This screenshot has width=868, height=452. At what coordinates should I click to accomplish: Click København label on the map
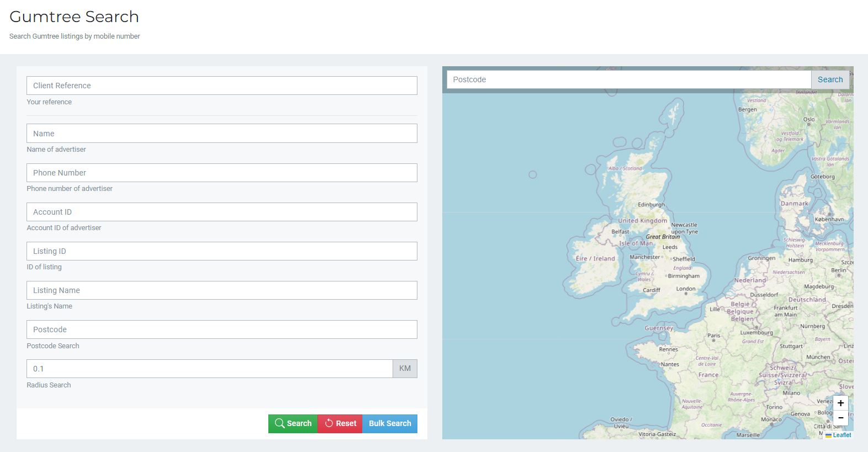point(829,219)
